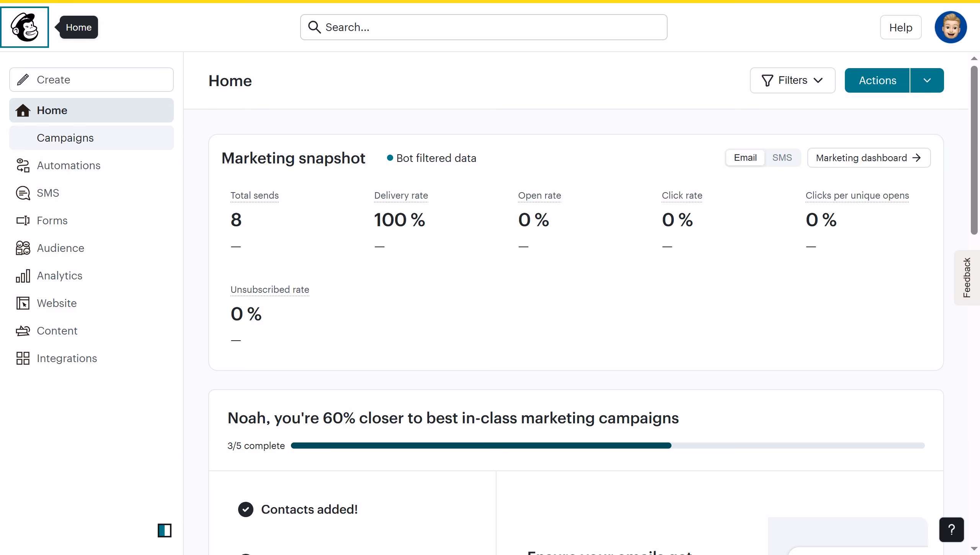Navigate to Forms section

tap(91, 220)
